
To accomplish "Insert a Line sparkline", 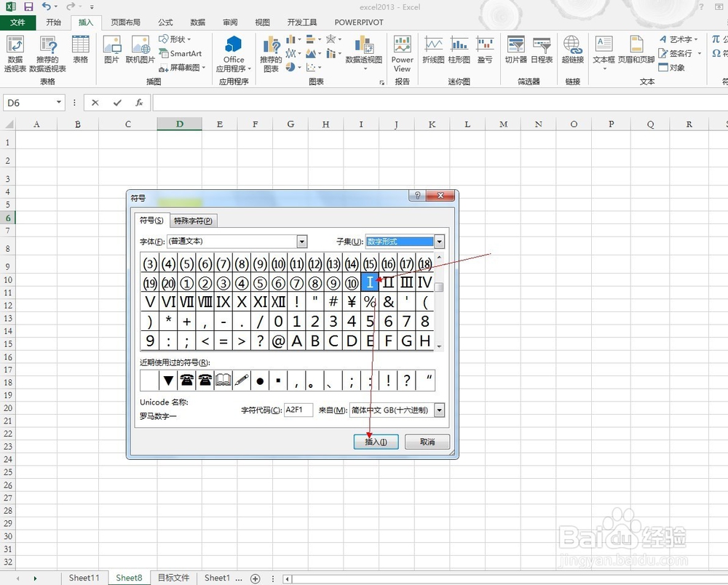I will click(433, 49).
